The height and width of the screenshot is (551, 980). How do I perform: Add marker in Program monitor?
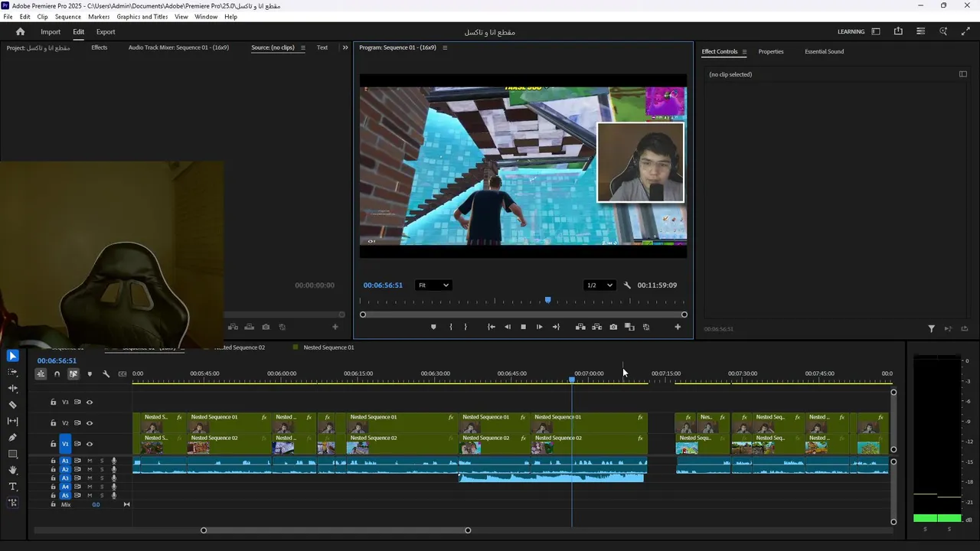(x=433, y=327)
